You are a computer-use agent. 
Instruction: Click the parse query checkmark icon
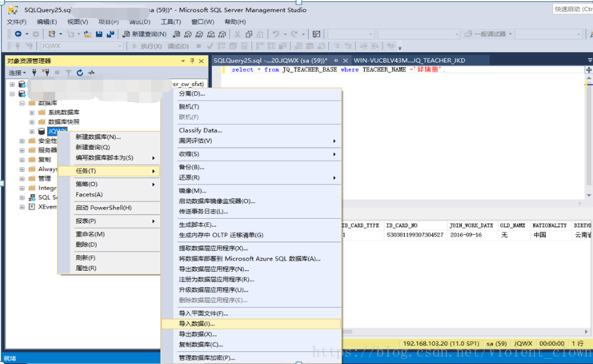210,46
